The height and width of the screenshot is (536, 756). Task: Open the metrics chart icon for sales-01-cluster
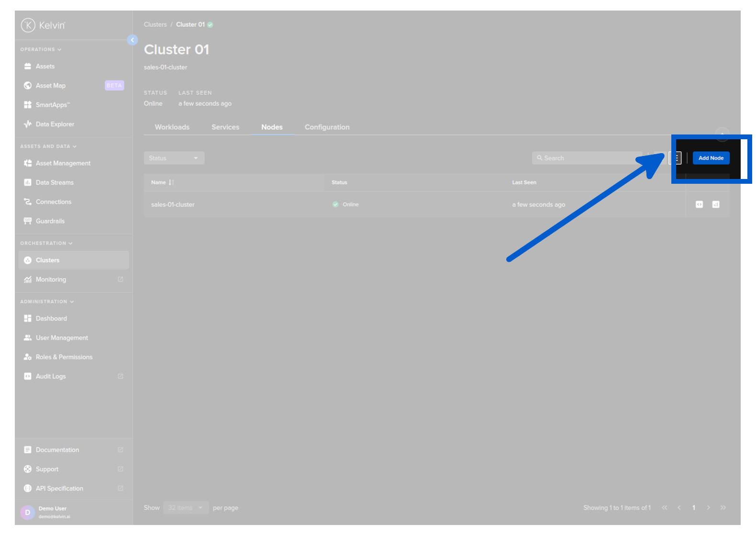point(715,204)
